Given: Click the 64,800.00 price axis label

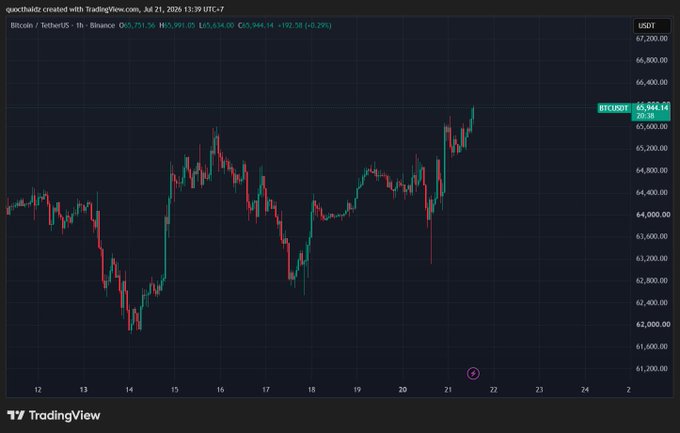Looking at the screenshot, I should [652, 170].
